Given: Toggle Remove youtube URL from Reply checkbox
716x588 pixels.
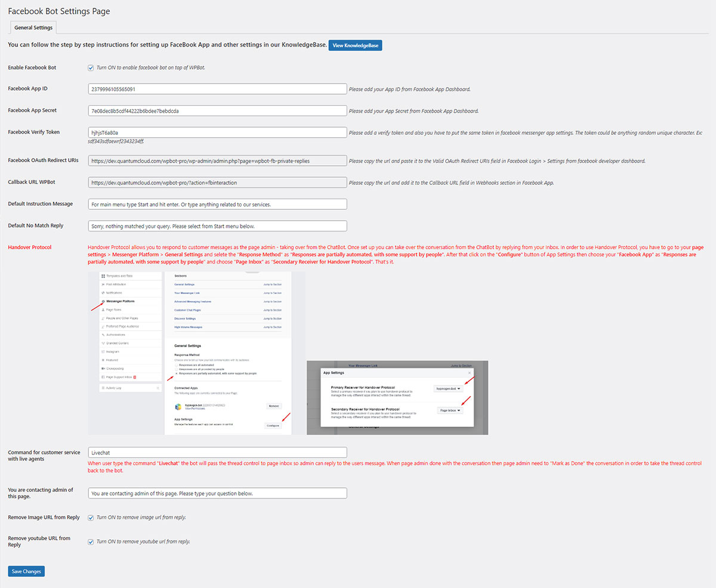Looking at the screenshot, I should 91,541.
